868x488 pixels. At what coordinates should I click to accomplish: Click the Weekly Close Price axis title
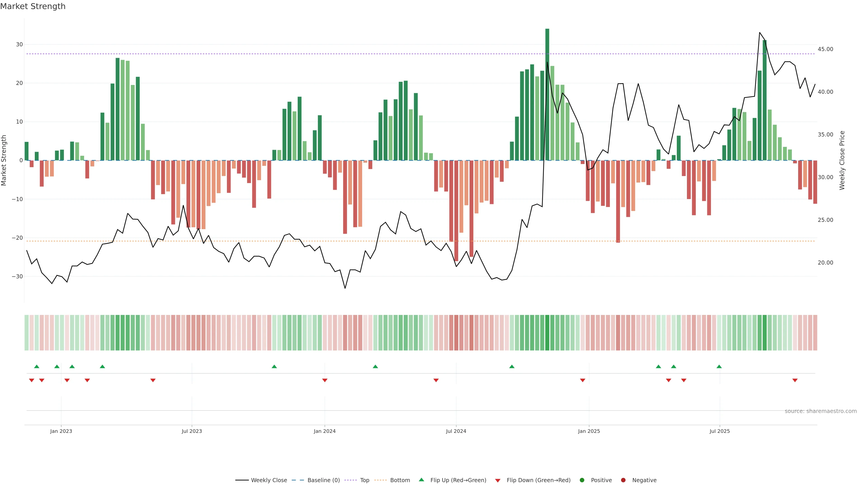[842, 160]
